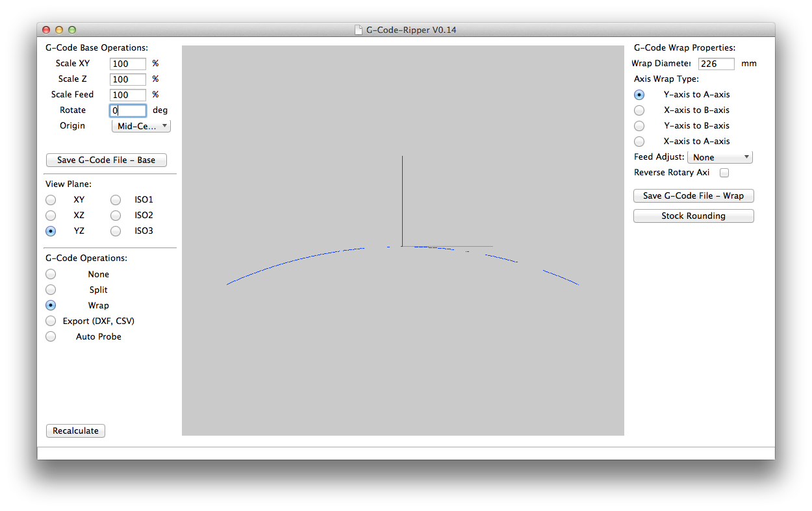
Task: Enable Reverse Rotary Axis checkbox
Action: click(x=724, y=173)
